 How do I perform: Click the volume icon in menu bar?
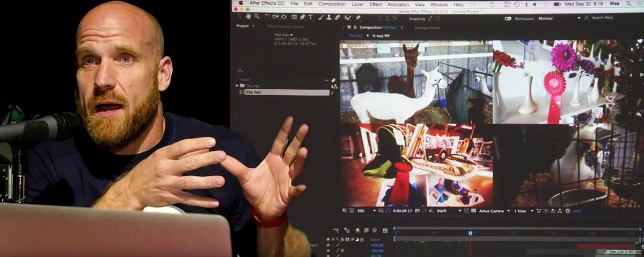534,4
